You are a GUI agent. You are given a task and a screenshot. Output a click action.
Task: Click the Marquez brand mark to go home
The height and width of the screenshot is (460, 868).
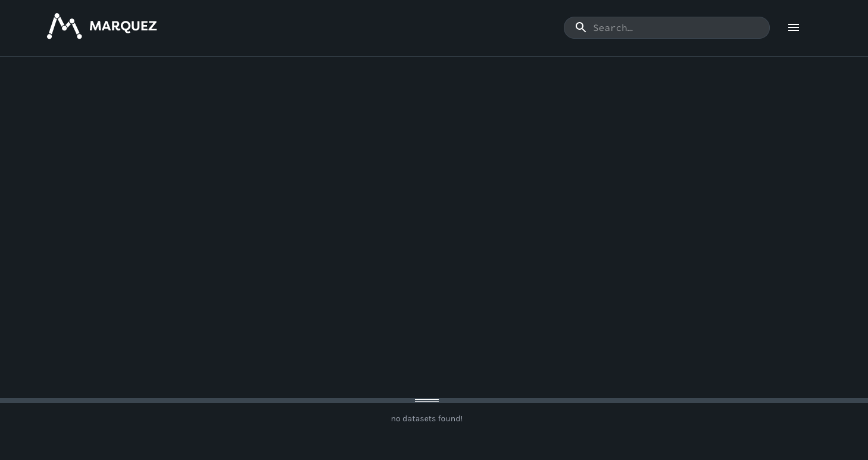click(x=101, y=26)
